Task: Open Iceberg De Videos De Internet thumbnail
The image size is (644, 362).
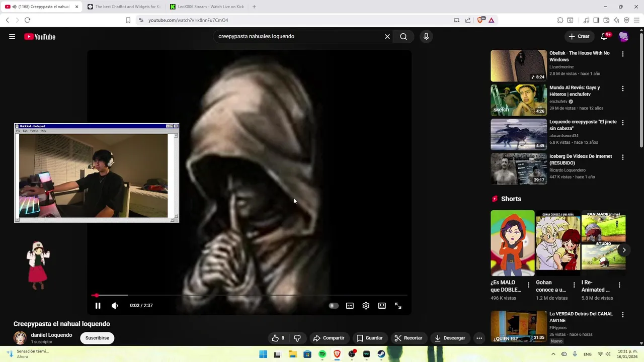Action: (519, 169)
